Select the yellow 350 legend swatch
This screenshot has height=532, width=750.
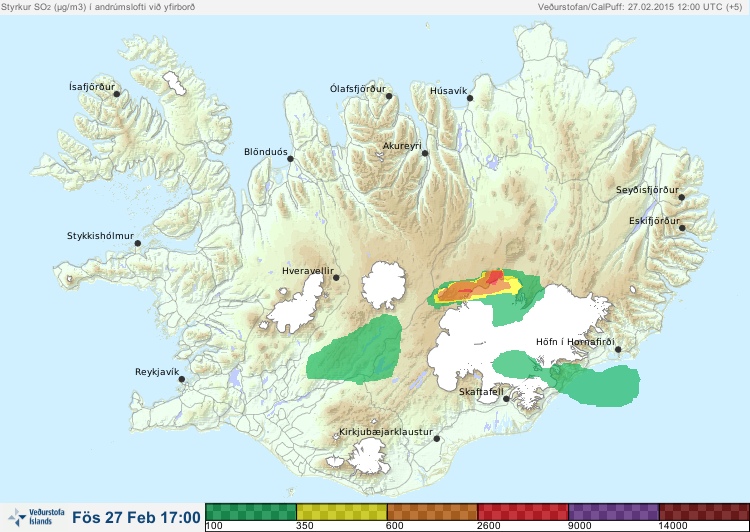tap(342, 511)
